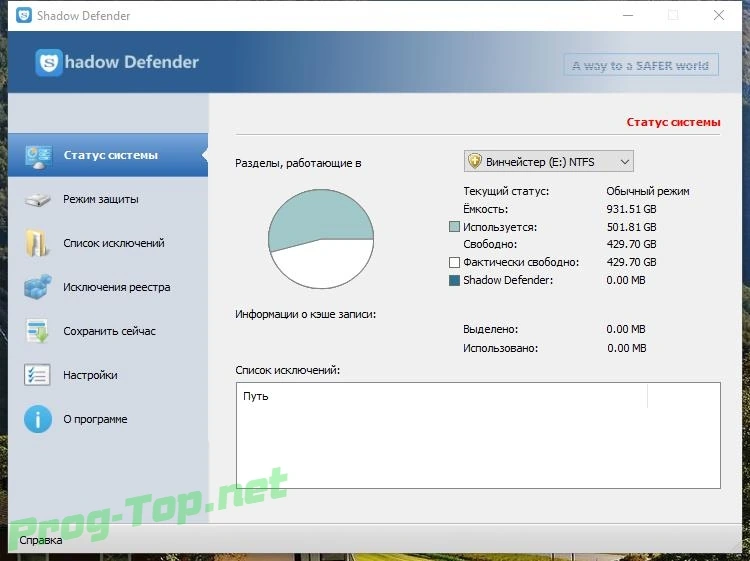Viewport: 750px width, 561px height.
Task: Click the Список исключений folder icon
Action: (x=37, y=243)
